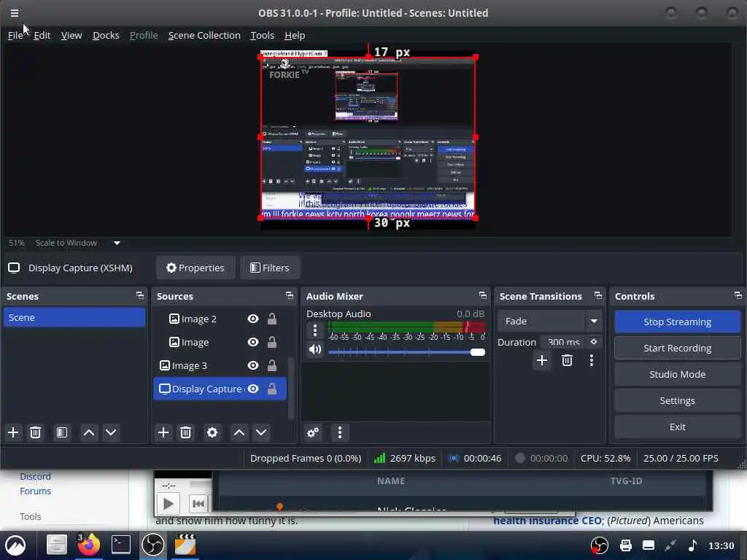The width and height of the screenshot is (747, 560).
Task: Select Image 3 source row
Action: click(220, 365)
